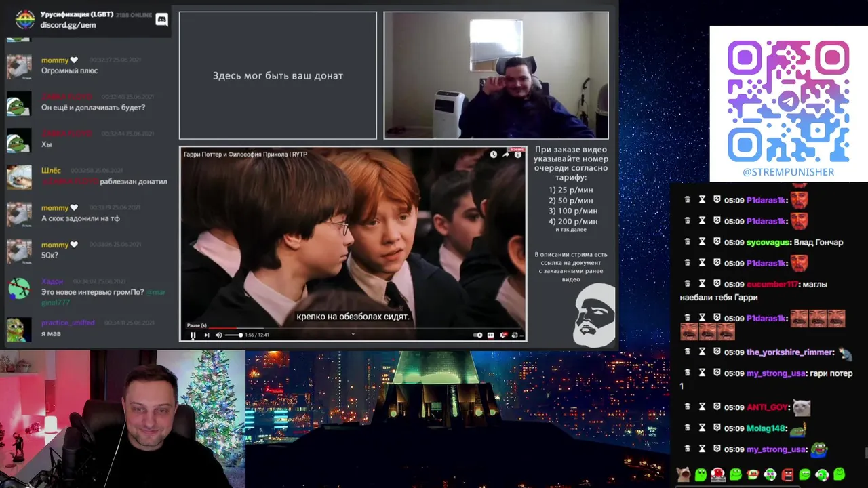Click tariff line 1) 25 р/мин
The height and width of the screenshot is (488, 868).
pyautogui.click(x=570, y=190)
